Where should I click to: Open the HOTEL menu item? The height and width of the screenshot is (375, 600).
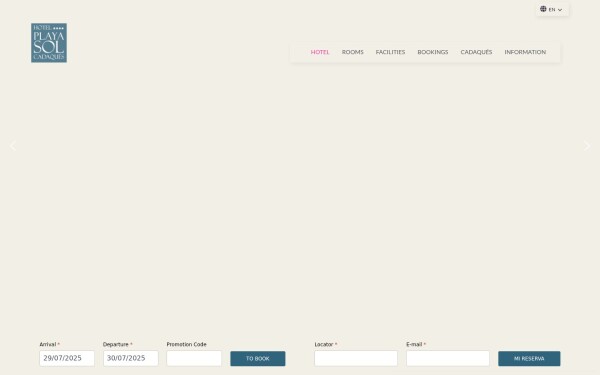320,52
